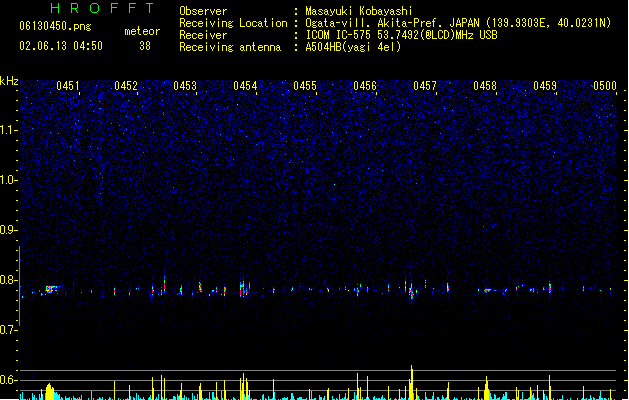Click the 0456 time marker
Screen dimensions: 629x400
point(365,86)
